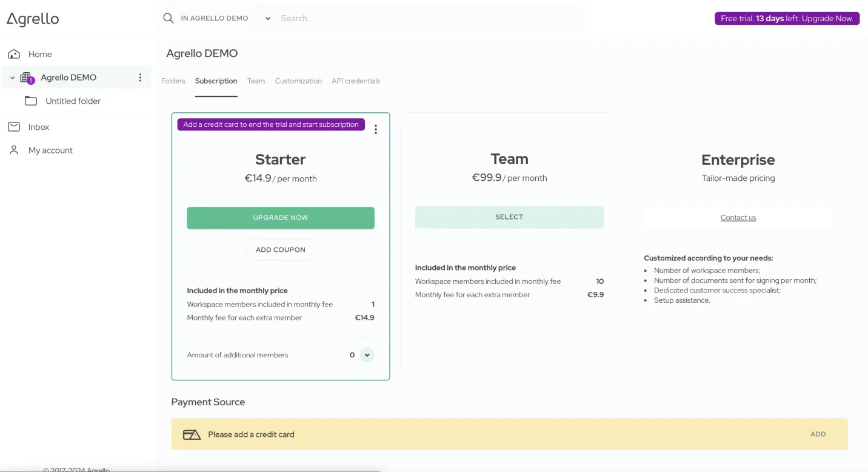Image resolution: width=868 pixels, height=472 pixels.
Task: Open the API credentials tab
Action: click(x=356, y=81)
